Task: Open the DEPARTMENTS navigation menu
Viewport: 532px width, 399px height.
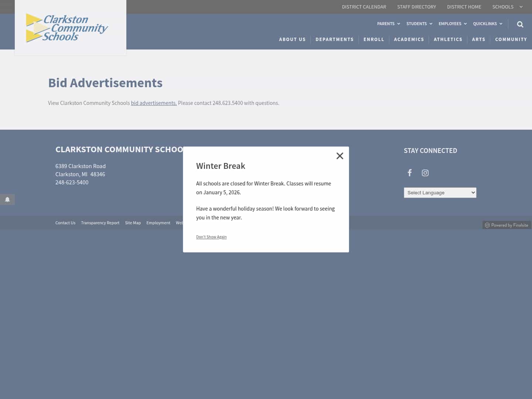Action: point(334,40)
